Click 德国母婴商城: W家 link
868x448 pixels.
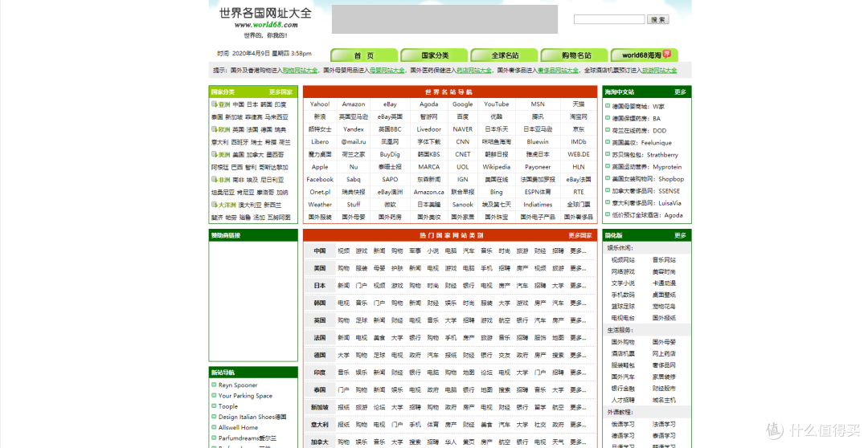[638, 106]
